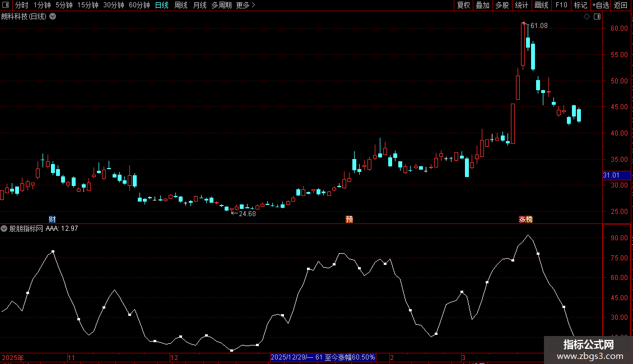Click month 11 on the time axis
Image resolution: width=633 pixels, height=364 pixels.
[72, 357]
